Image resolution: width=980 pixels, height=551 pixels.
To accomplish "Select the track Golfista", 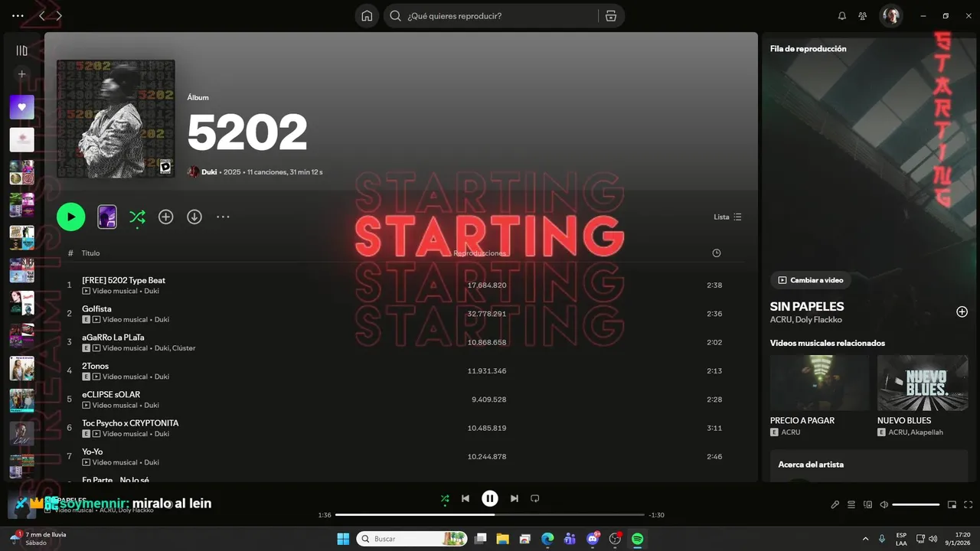I will [96, 308].
